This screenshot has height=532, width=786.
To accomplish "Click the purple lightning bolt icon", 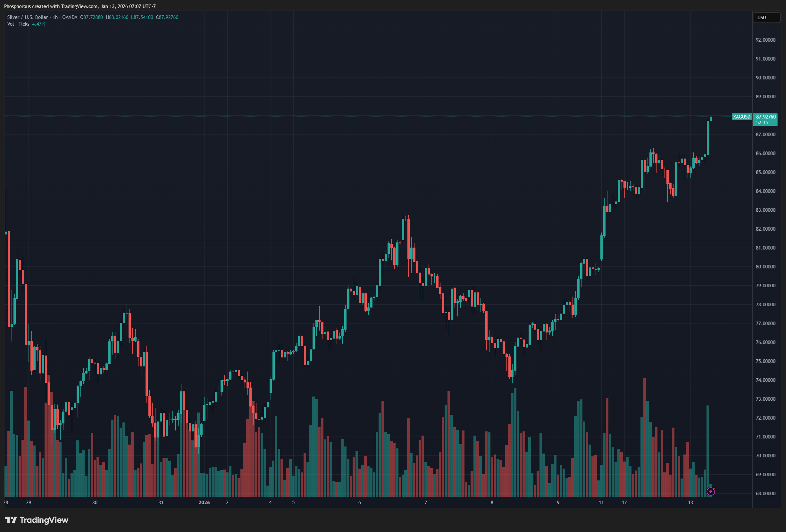I will click(711, 491).
